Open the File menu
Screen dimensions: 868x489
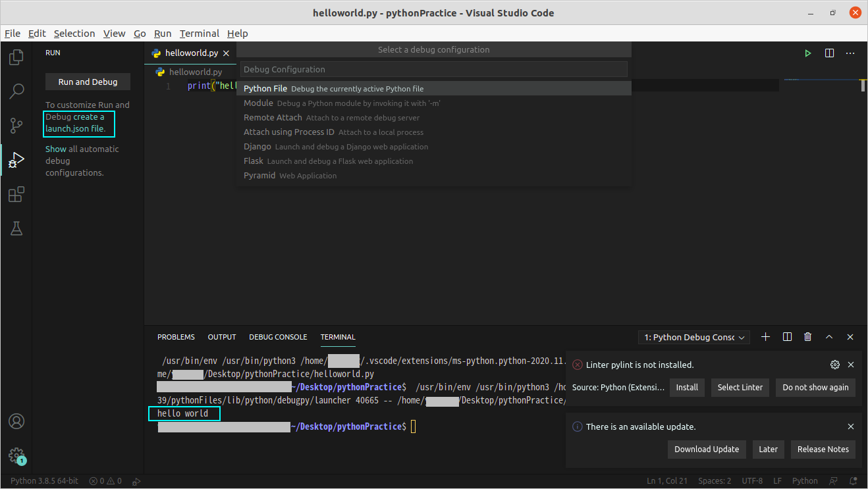13,34
